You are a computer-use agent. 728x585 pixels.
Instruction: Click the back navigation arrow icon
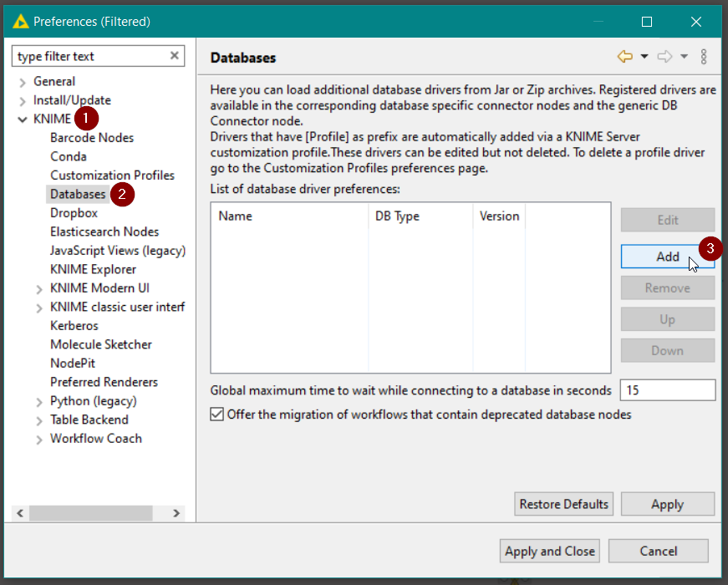tap(624, 57)
